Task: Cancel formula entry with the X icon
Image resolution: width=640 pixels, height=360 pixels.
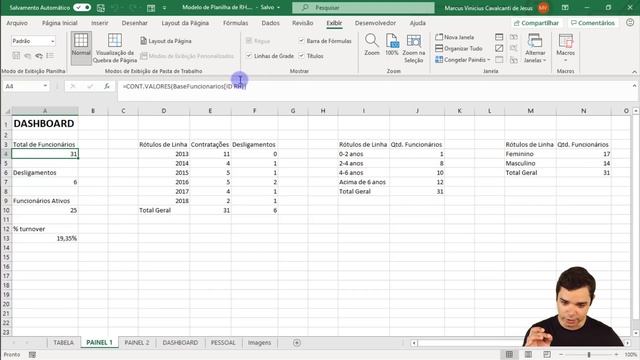Action: pos(73,86)
